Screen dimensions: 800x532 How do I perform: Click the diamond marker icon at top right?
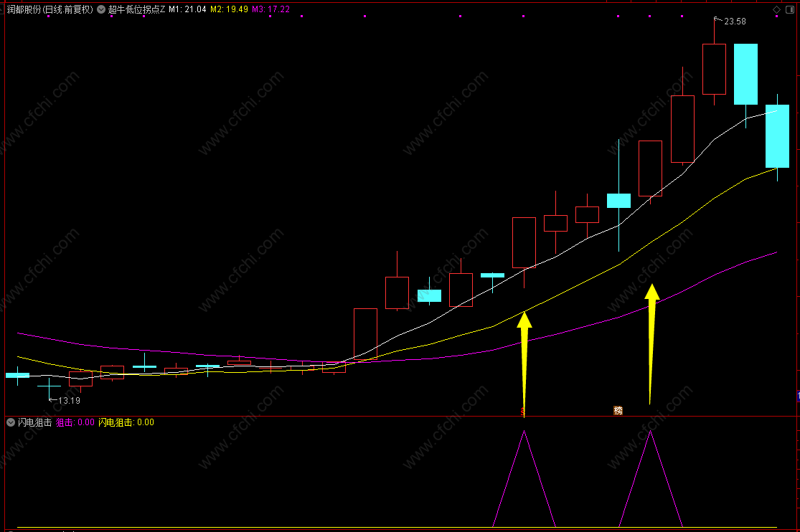[x=776, y=10]
